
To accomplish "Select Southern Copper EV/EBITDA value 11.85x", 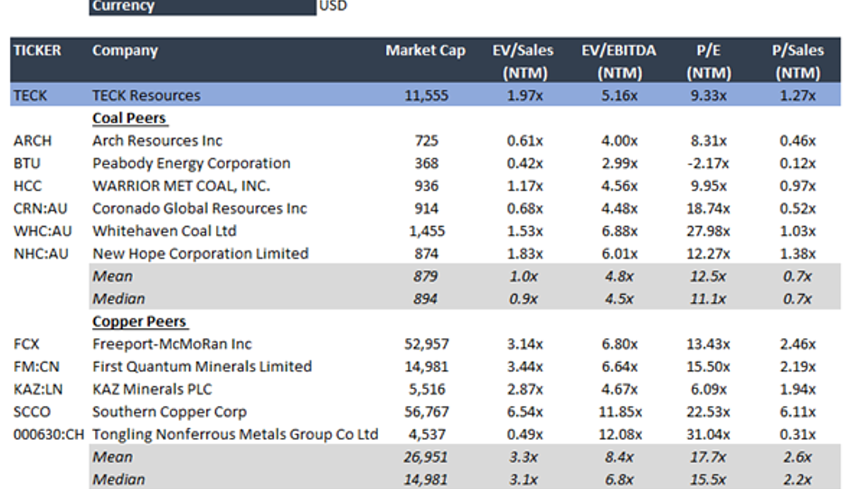I will [619, 412].
